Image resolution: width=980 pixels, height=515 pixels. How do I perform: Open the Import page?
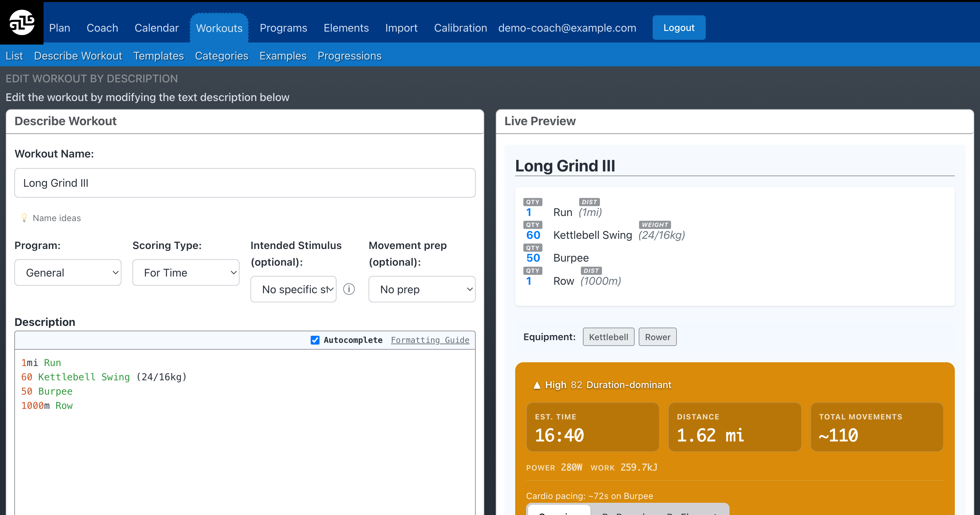point(402,28)
